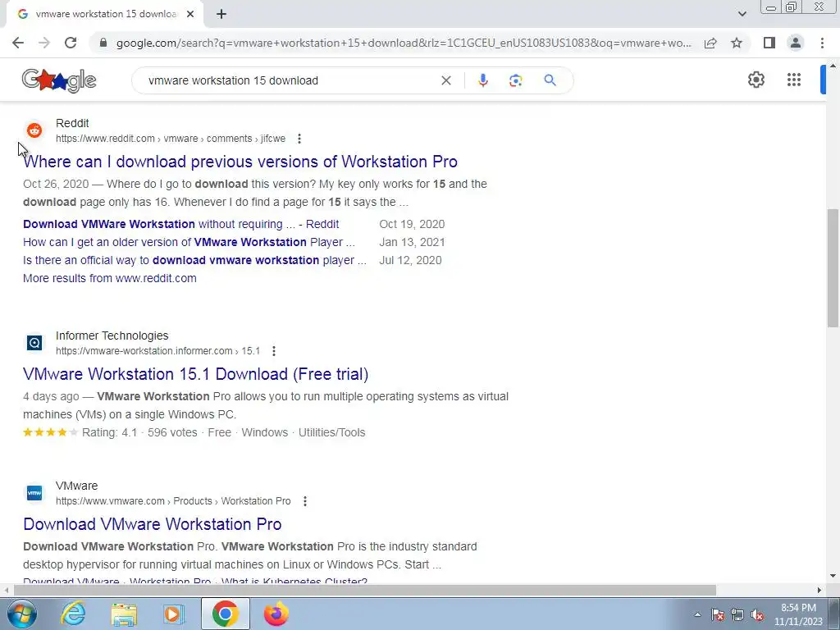Viewport: 840px width, 630px height.
Task: Open the Chrome profile avatar menu
Action: click(x=796, y=43)
